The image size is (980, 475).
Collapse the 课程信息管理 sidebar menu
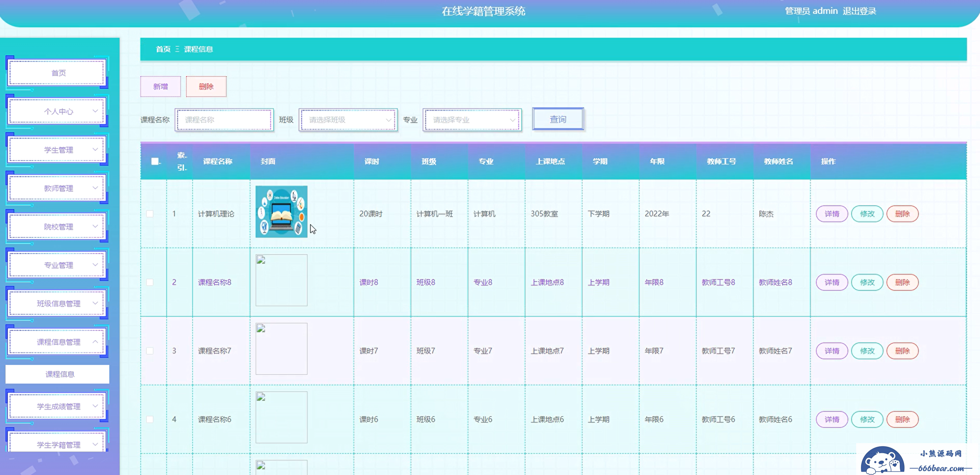pyautogui.click(x=57, y=342)
